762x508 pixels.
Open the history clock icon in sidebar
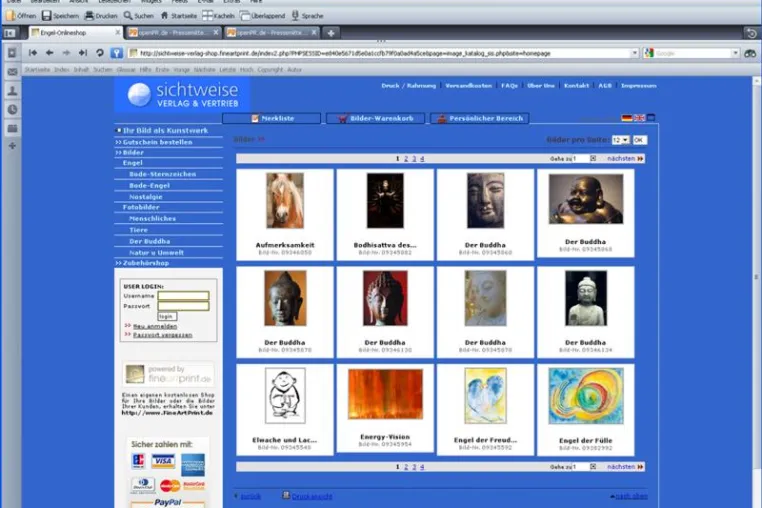(x=13, y=110)
